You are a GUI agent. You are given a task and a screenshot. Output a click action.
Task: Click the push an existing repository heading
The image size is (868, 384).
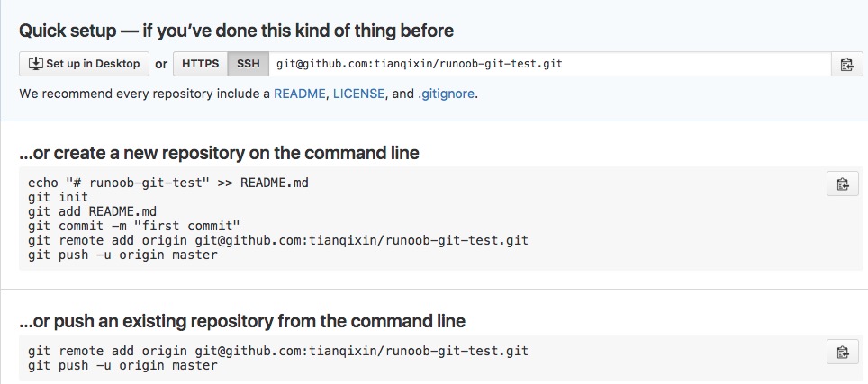click(242, 321)
